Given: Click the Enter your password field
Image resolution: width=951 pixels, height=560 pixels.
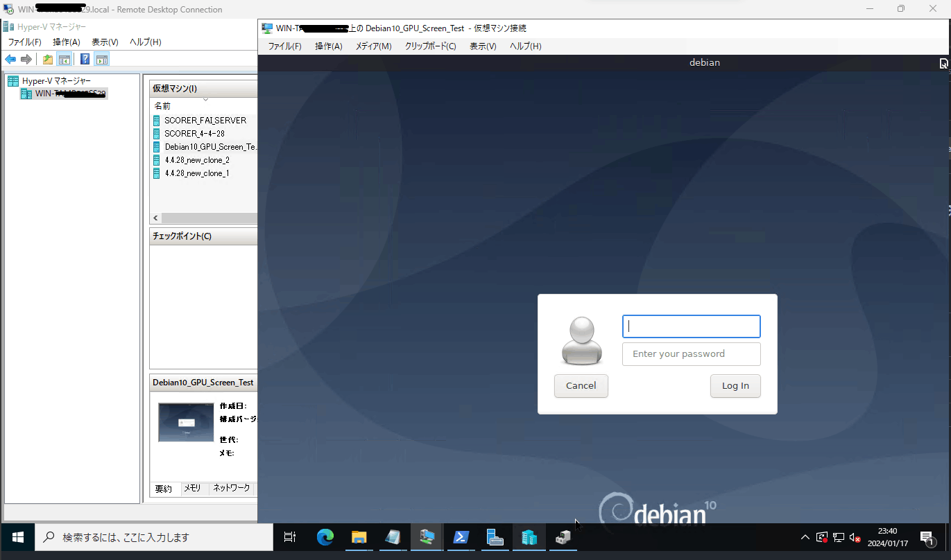Looking at the screenshot, I should [x=692, y=354].
